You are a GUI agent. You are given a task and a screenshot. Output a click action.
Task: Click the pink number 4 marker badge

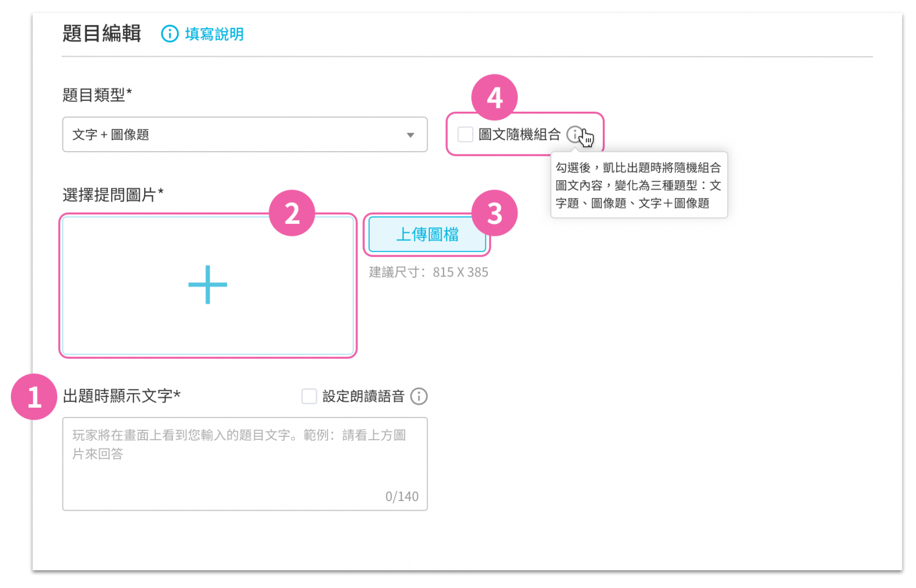(x=495, y=97)
